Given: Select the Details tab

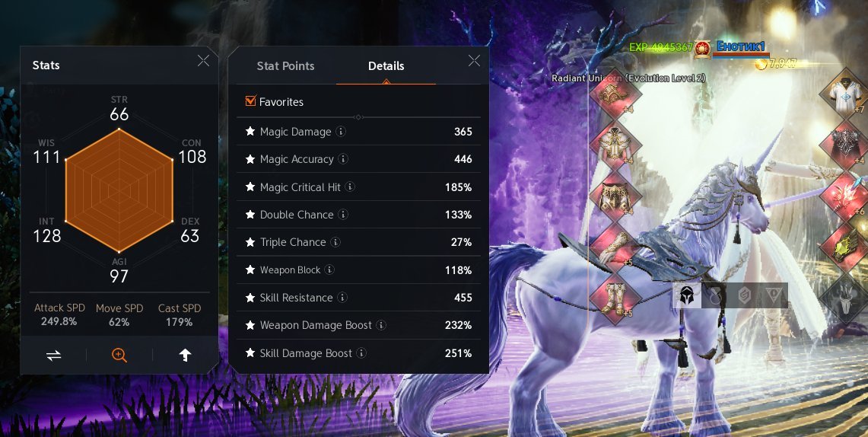Looking at the screenshot, I should [386, 66].
